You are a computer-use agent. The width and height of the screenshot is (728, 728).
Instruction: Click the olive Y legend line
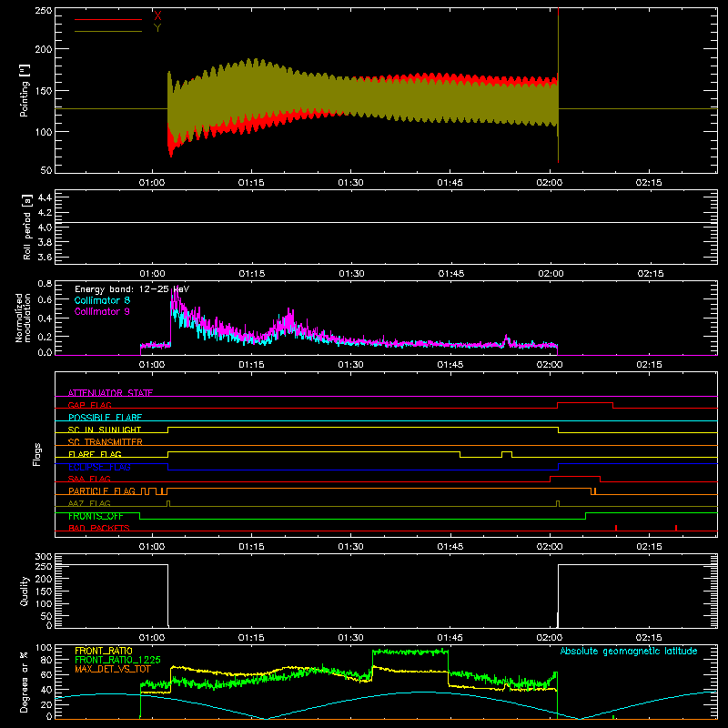[108, 32]
